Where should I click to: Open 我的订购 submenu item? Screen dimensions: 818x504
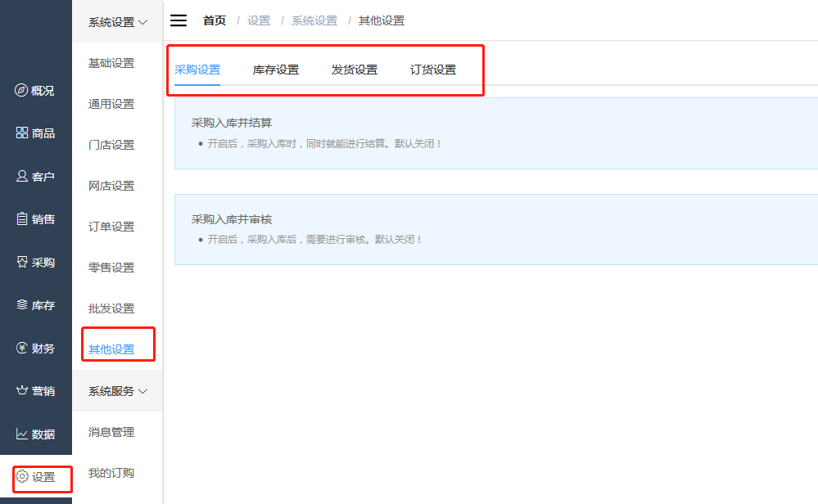[111, 473]
